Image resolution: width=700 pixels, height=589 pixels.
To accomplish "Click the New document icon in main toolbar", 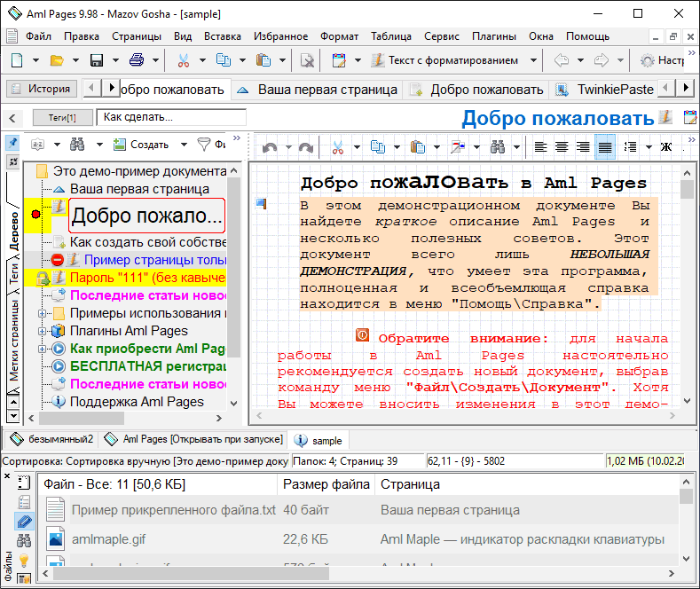I will point(17,59).
